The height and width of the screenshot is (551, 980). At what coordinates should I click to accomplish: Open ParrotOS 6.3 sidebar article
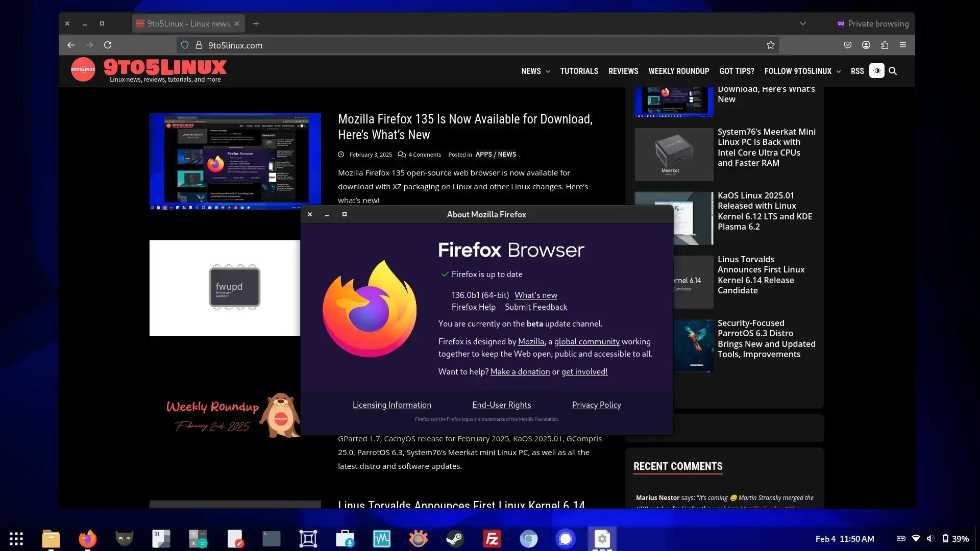pyautogui.click(x=767, y=339)
